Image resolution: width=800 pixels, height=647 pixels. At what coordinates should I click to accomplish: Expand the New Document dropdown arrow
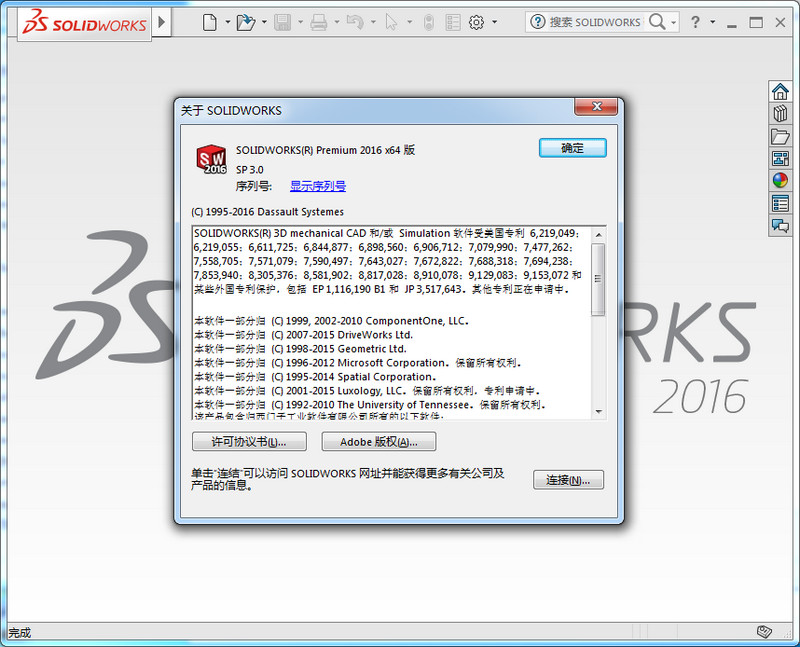coord(228,21)
